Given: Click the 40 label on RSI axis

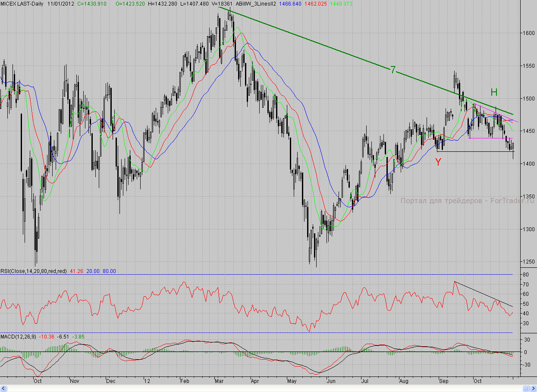Looking at the screenshot, I should click(525, 314).
